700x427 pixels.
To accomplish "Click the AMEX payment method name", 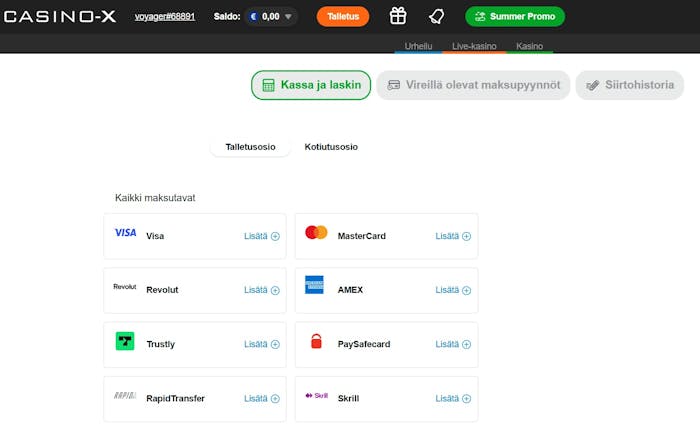I will pyautogui.click(x=350, y=290).
